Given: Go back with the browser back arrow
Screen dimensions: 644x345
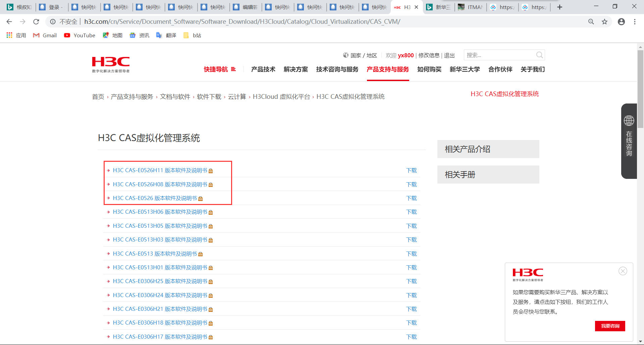Looking at the screenshot, I should [x=9, y=22].
